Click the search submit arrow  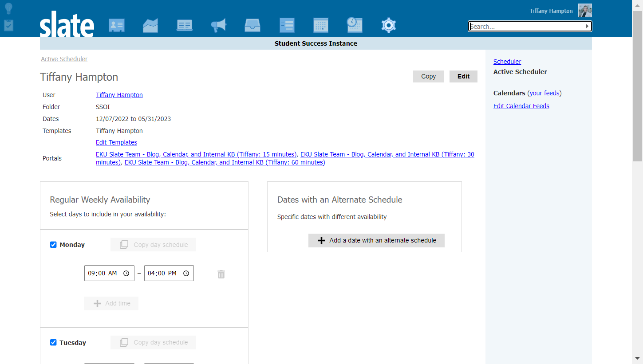pos(587,27)
